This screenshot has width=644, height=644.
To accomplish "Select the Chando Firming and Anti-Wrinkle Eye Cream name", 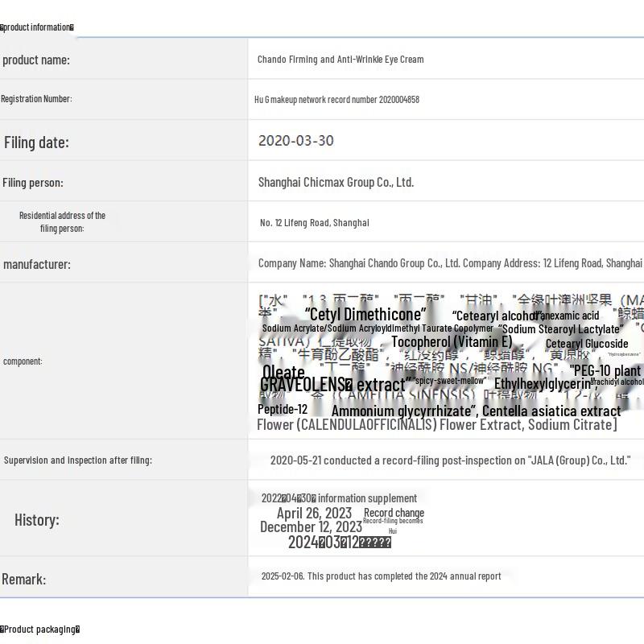I will point(341,60).
